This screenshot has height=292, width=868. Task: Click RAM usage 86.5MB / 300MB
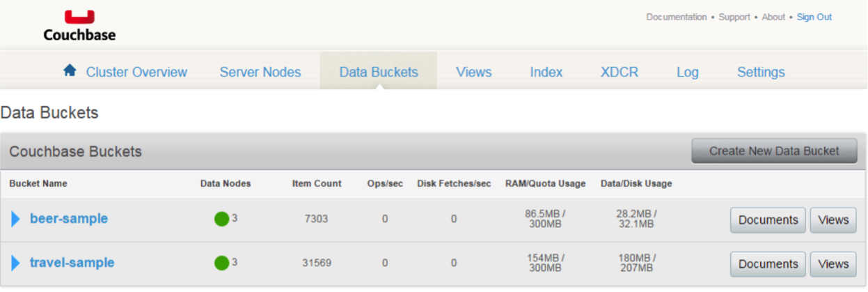click(544, 219)
